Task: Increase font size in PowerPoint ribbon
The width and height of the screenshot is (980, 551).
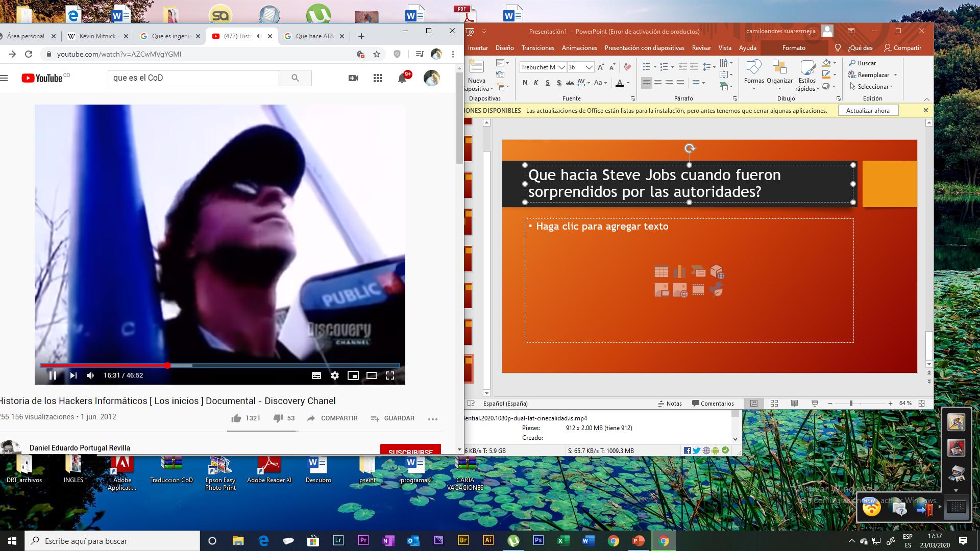Action: pyautogui.click(x=601, y=67)
